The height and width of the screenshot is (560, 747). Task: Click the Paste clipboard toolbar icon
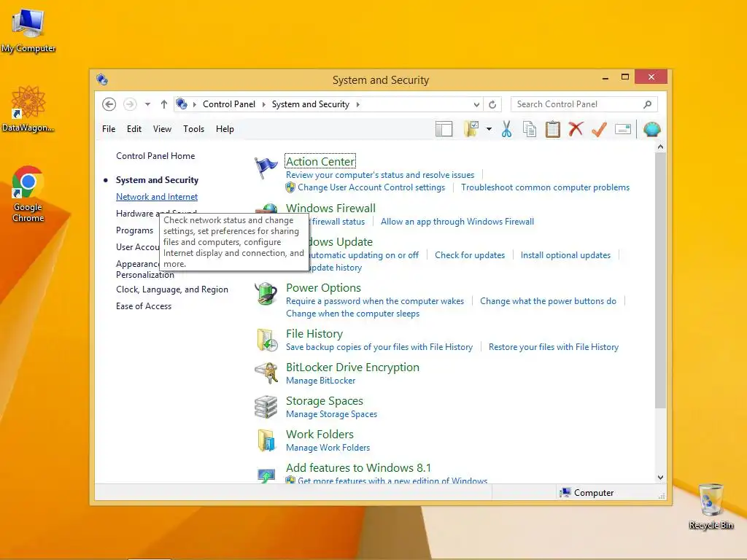553,129
